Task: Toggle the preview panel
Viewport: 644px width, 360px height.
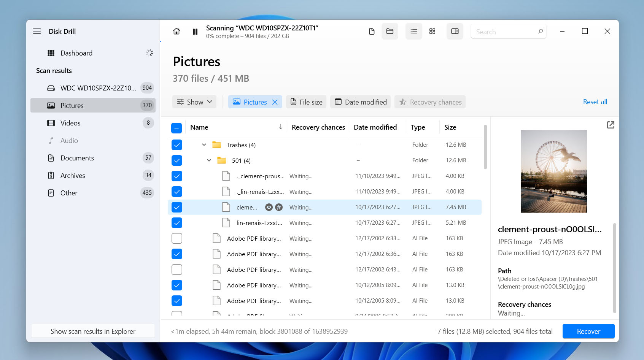Action: (x=455, y=31)
